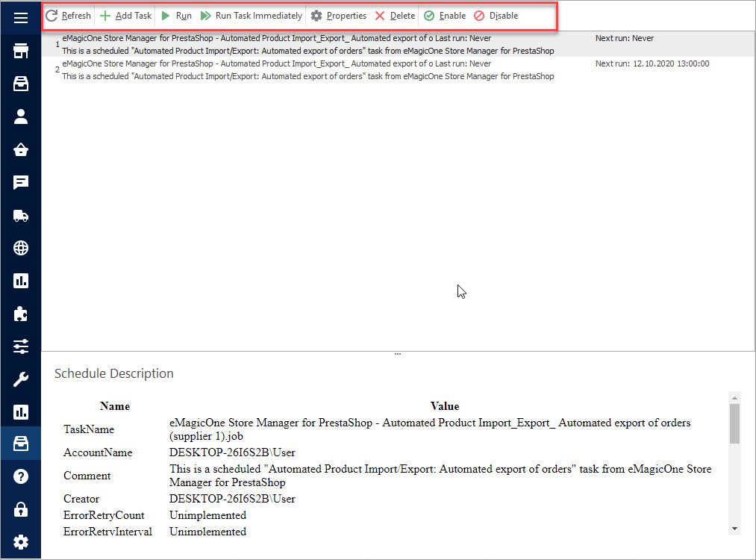This screenshot has height=560, width=756.
Task: Open the Customers person icon
Action: coord(21,116)
